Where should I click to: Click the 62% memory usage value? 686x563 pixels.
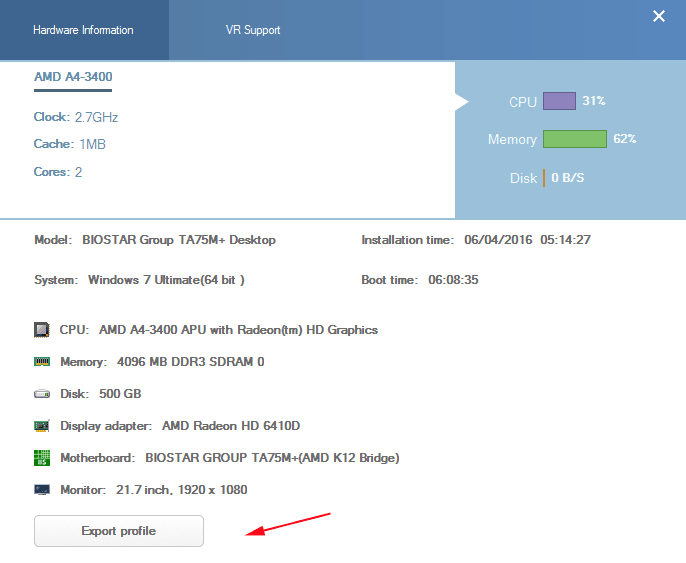click(x=625, y=139)
